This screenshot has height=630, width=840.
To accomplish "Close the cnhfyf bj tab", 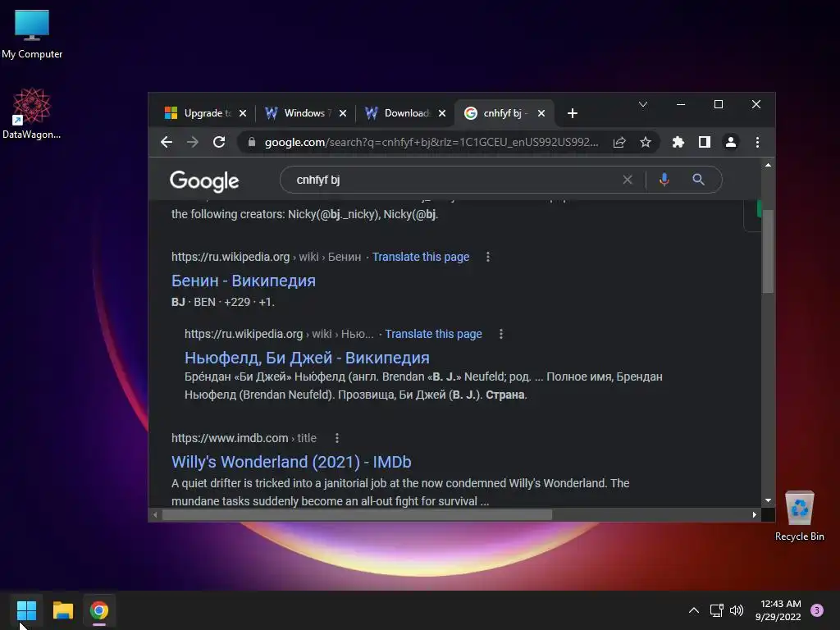I will [541, 113].
